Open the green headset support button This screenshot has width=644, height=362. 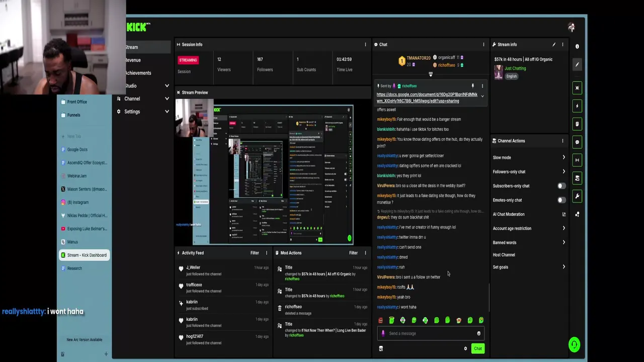point(574,344)
